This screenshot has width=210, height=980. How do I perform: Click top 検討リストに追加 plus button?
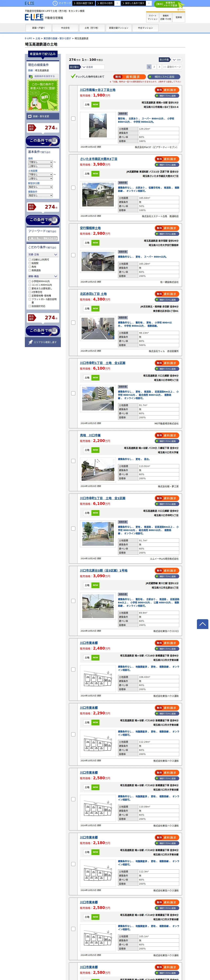point(164,76)
